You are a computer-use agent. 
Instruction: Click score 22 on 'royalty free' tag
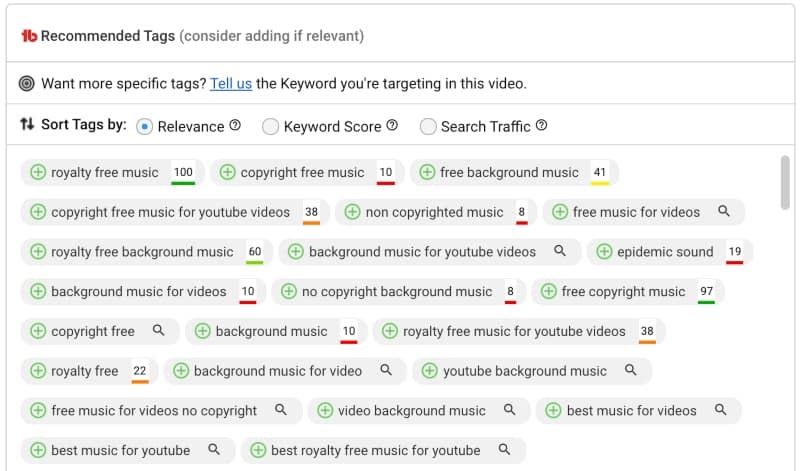click(x=140, y=371)
